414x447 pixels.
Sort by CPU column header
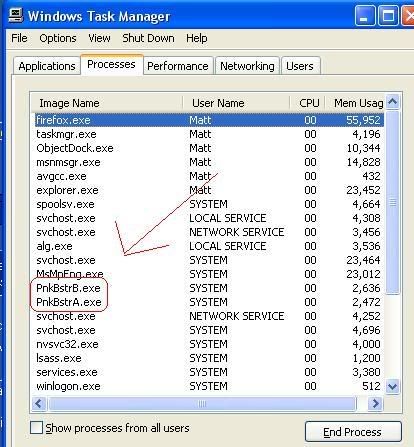[307, 103]
